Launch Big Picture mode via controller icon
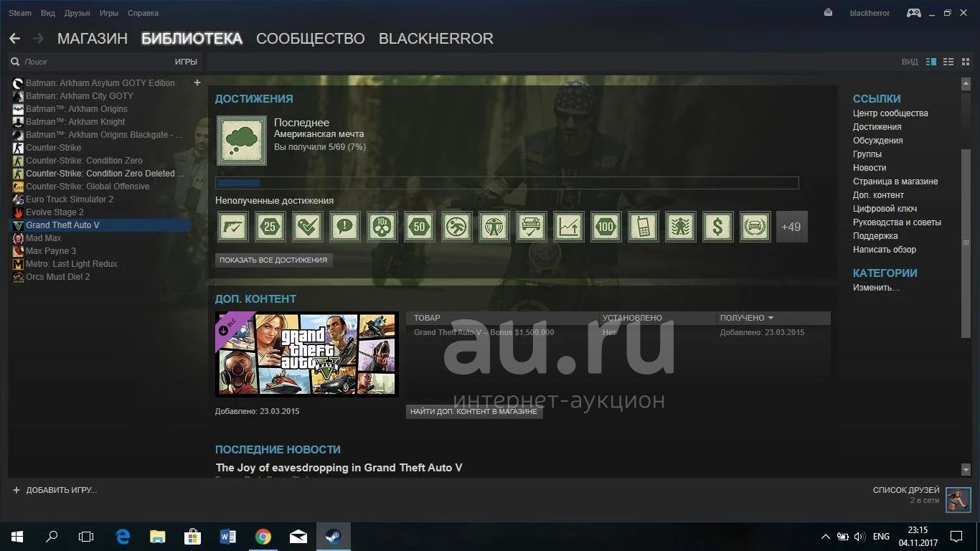The width and height of the screenshot is (980, 551). (x=914, y=12)
